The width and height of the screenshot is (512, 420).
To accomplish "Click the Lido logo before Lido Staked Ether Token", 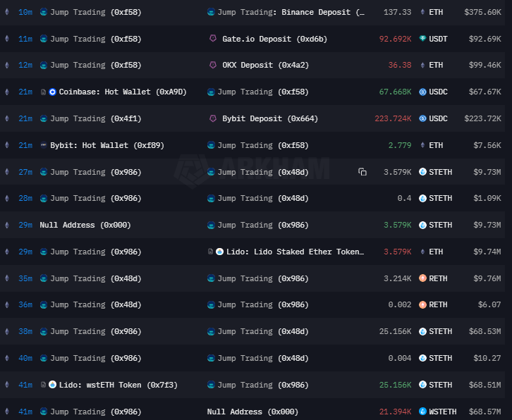I will pyautogui.click(x=220, y=252).
